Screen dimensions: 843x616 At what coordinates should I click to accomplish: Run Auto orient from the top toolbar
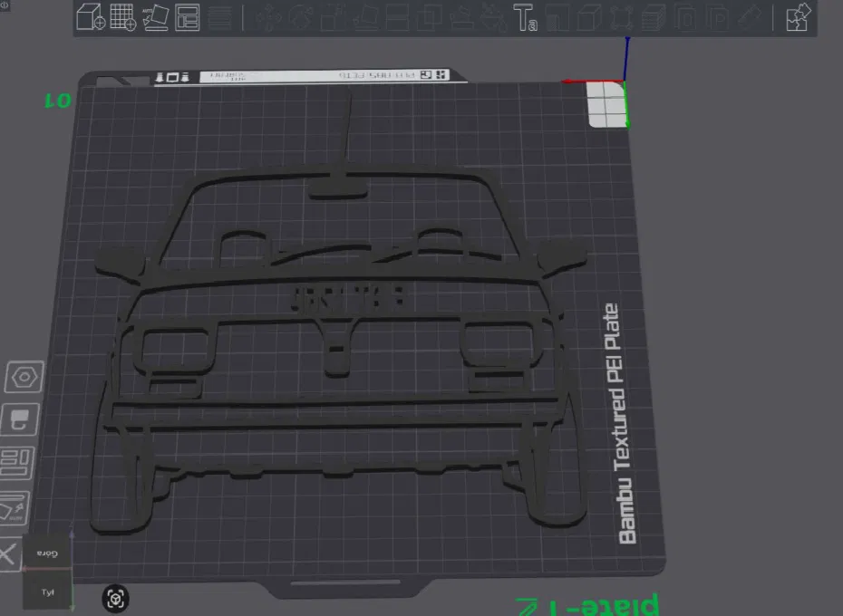[x=155, y=17]
